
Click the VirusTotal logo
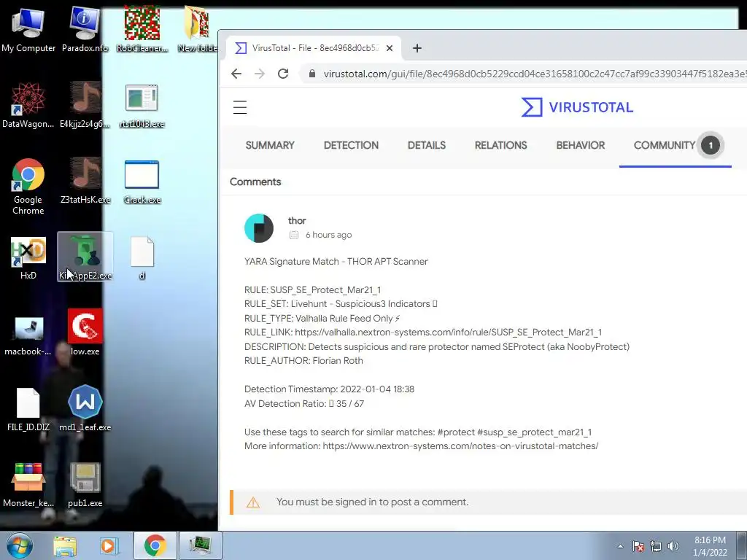click(577, 107)
